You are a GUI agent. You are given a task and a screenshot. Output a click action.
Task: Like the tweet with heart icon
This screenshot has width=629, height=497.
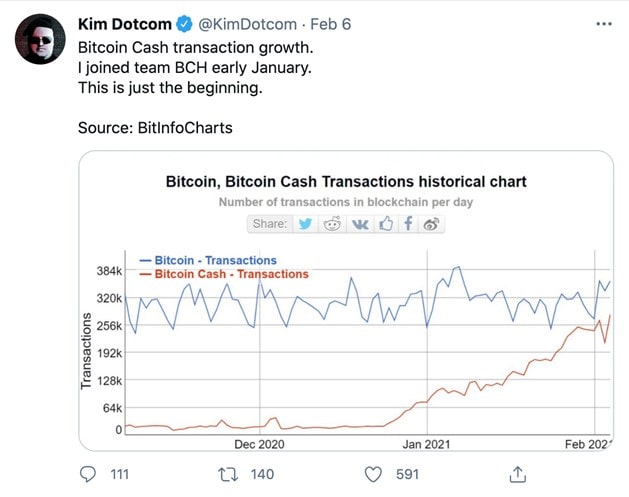[x=373, y=474]
